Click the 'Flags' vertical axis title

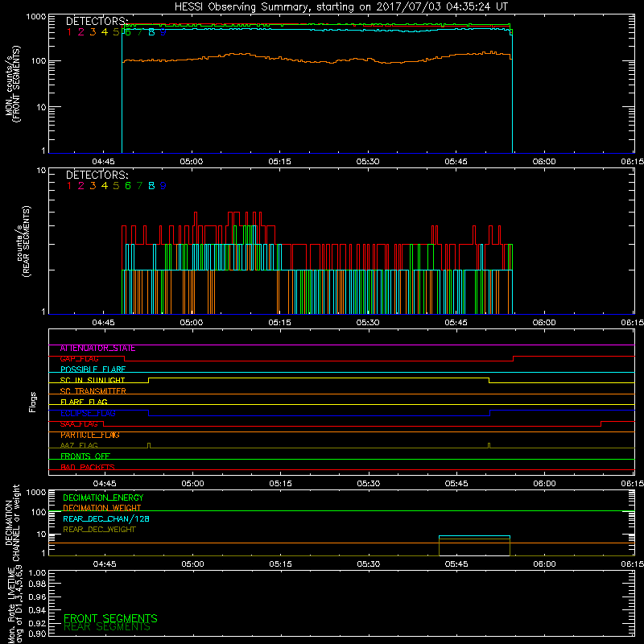(33, 402)
